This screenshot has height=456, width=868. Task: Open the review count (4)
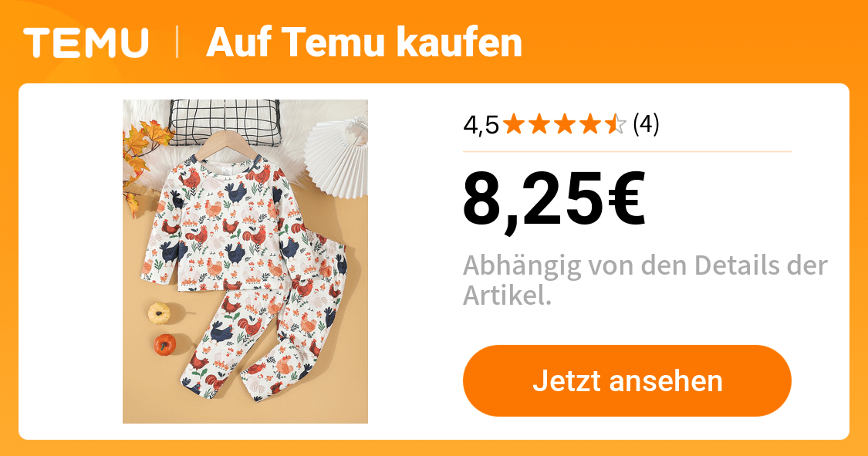pyautogui.click(x=646, y=124)
